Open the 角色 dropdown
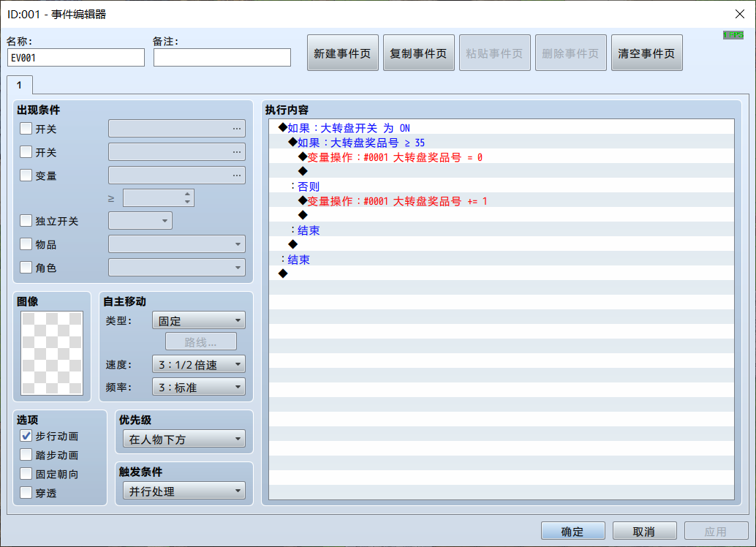The image size is (756, 547). [x=177, y=267]
